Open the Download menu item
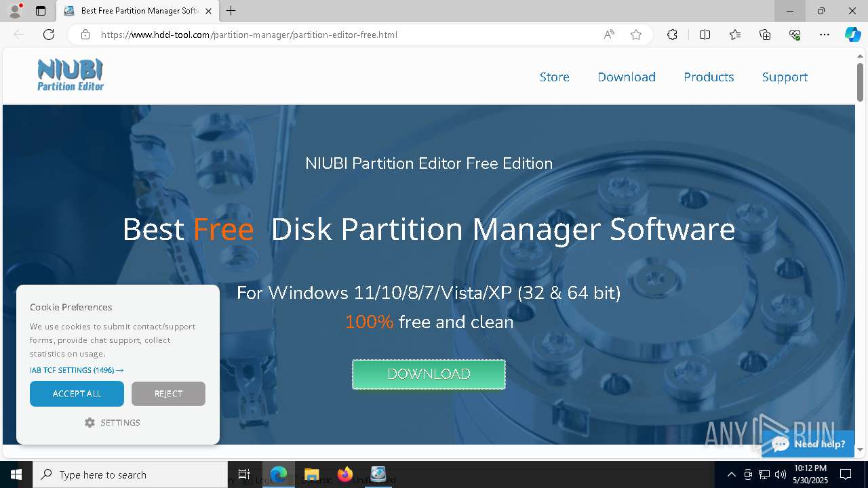Screen dimensions: 868x488 [627, 77]
